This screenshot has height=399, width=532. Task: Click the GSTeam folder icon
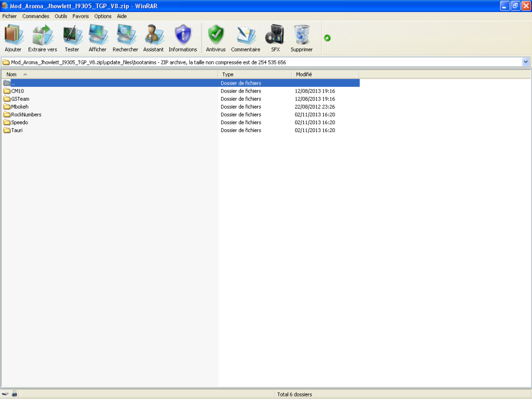tap(7, 99)
